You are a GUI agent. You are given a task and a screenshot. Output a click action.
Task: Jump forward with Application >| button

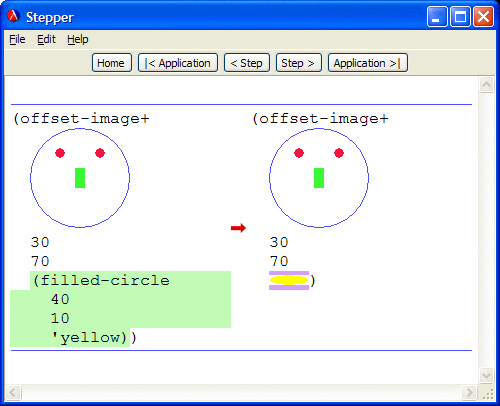[368, 63]
